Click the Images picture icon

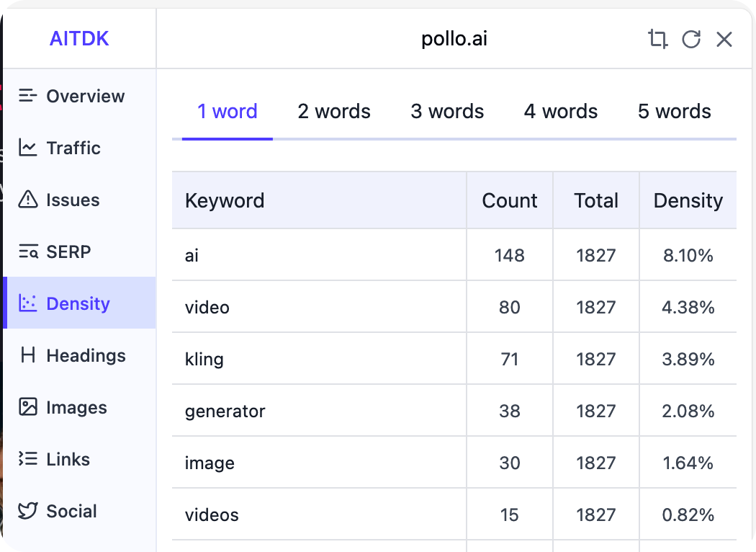point(27,406)
